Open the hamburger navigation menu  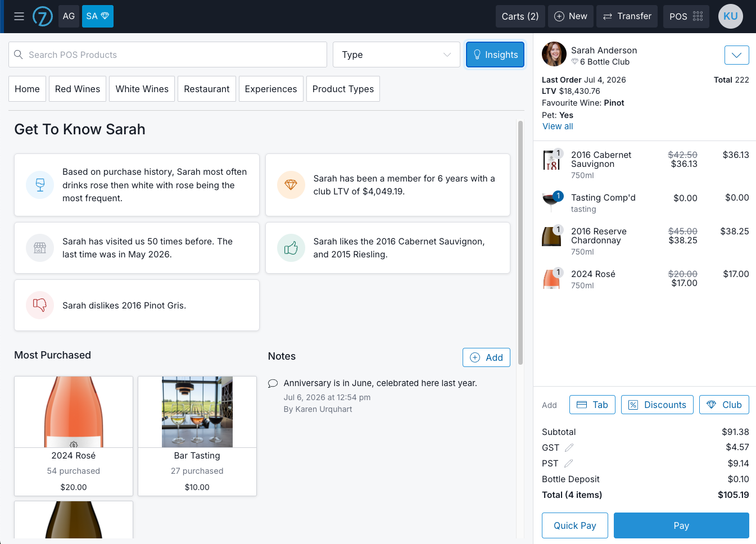coord(19,16)
